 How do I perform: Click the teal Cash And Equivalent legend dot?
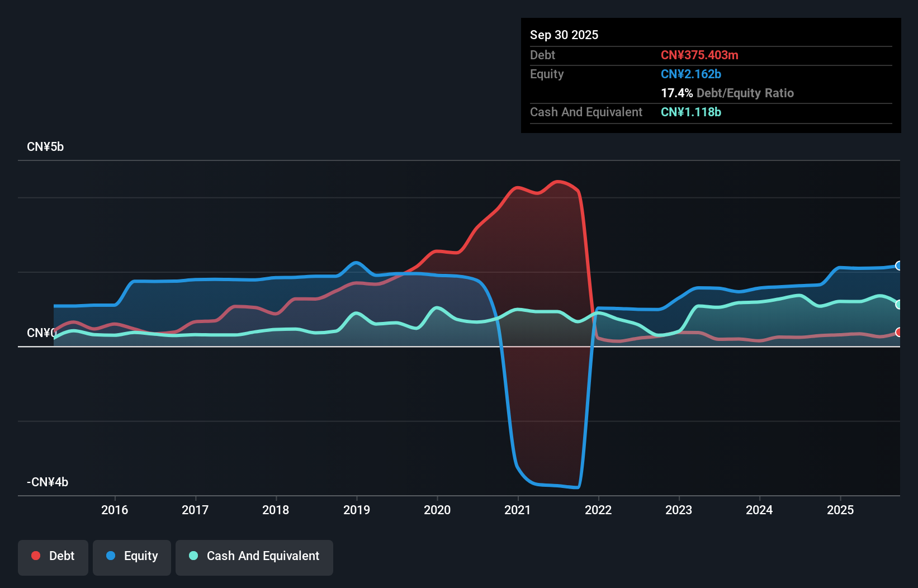[193, 556]
